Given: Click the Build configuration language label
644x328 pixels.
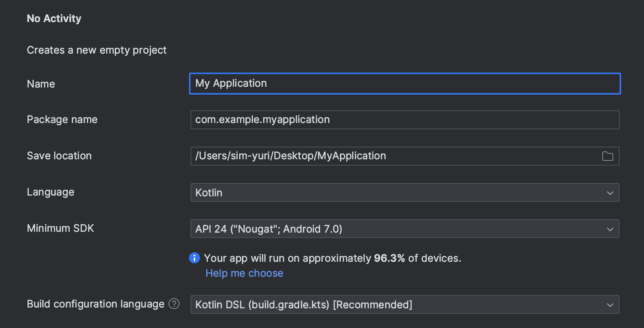Looking at the screenshot, I should pyautogui.click(x=95, y=304).
